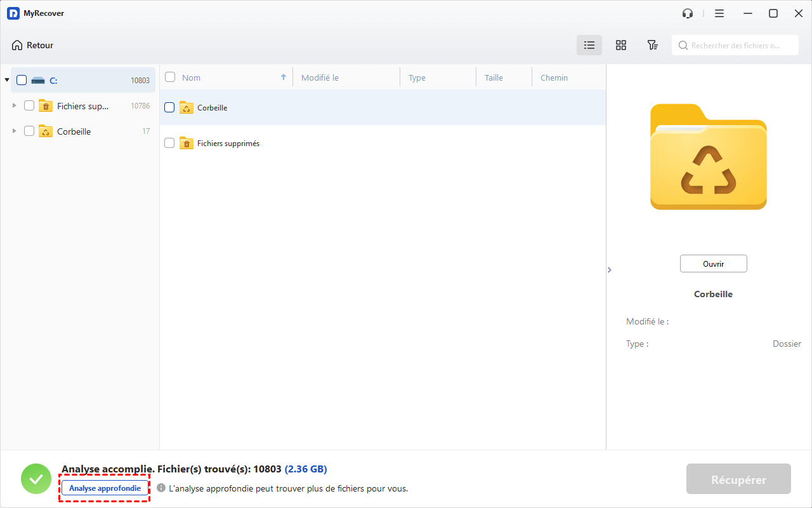Click the (2.36 GB) size text
This screenshot has width=812, height=508.
pyautogui.click(x=306, y=469)
